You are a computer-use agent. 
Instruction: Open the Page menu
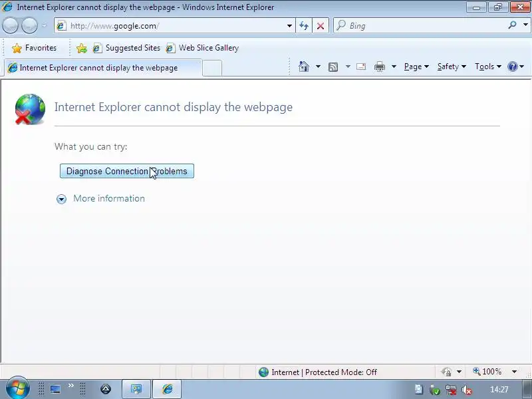(416, 66)
